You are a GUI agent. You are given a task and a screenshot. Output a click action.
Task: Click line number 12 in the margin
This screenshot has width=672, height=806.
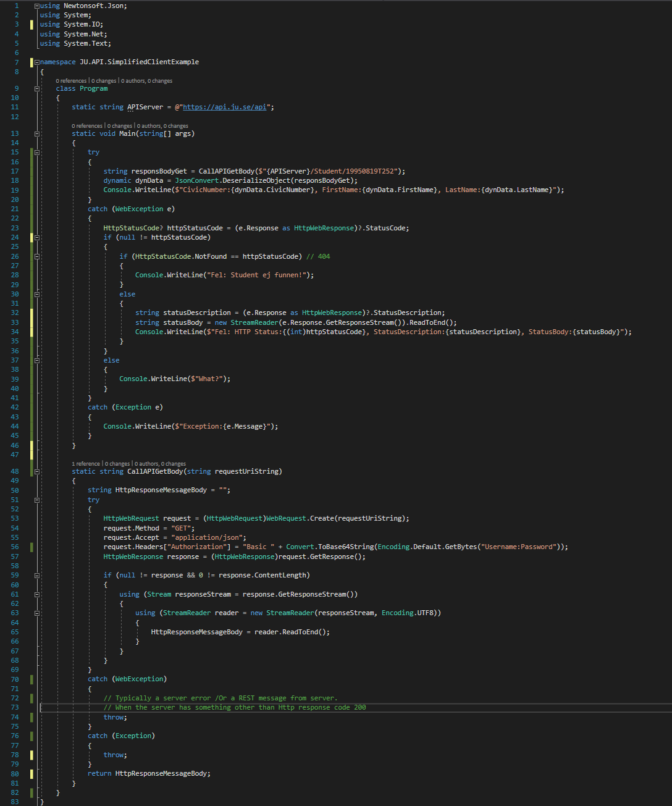click(15, 117)
